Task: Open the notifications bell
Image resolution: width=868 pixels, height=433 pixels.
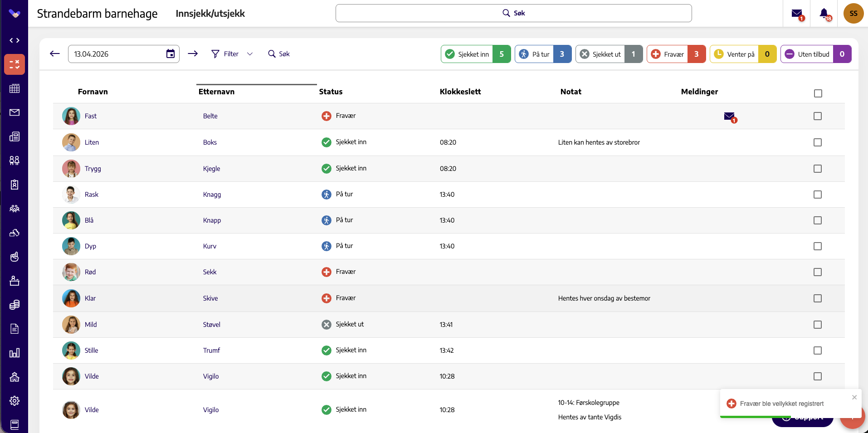Action: (x=824, y=14)
